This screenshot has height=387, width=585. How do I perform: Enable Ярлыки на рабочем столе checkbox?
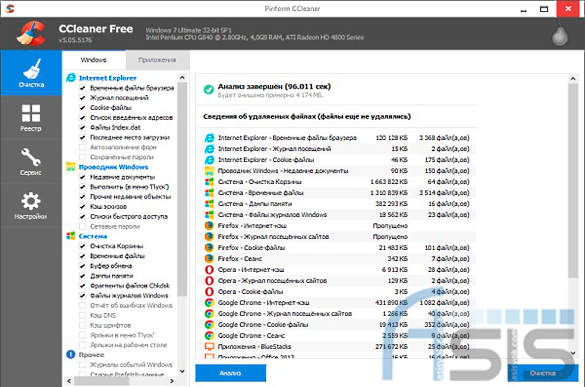(82, 345)
